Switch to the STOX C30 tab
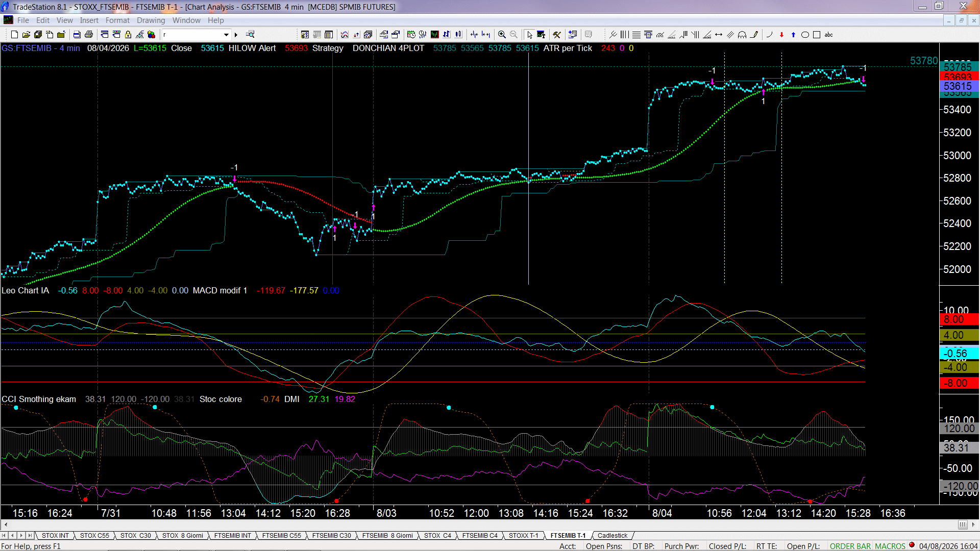The height and width of the screenshot is (551, 980). click(136, 536)
